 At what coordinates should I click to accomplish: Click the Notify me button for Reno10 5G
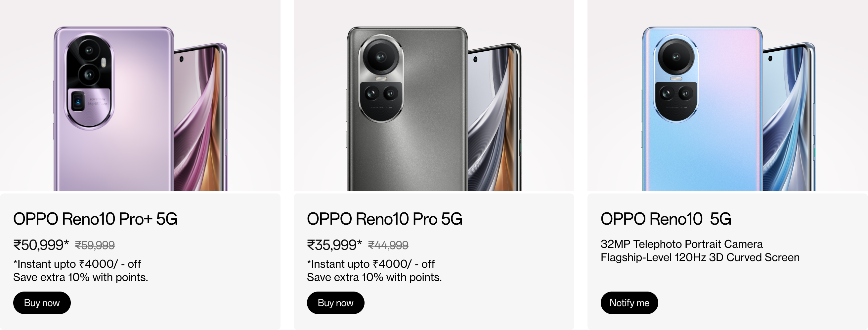(x=629, y=303)
